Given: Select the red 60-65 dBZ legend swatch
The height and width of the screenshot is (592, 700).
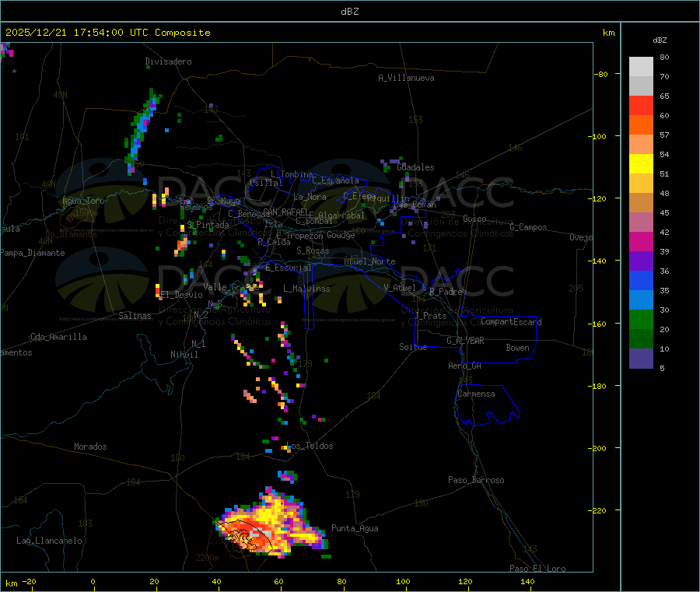Looking at the screenshot, I should pyautogui.click(x=641, y=105).
